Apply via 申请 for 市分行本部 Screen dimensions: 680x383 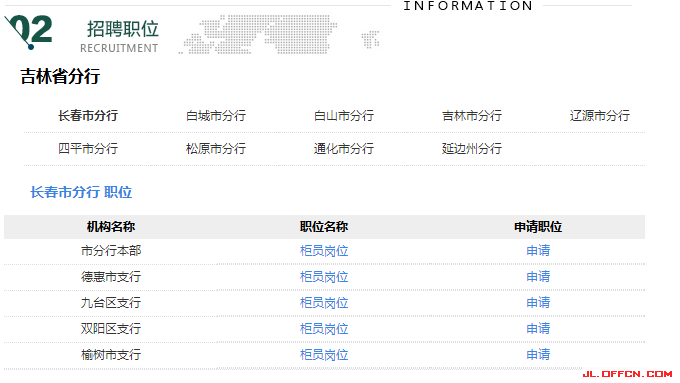pyautogui.click(x=538, y=251)
